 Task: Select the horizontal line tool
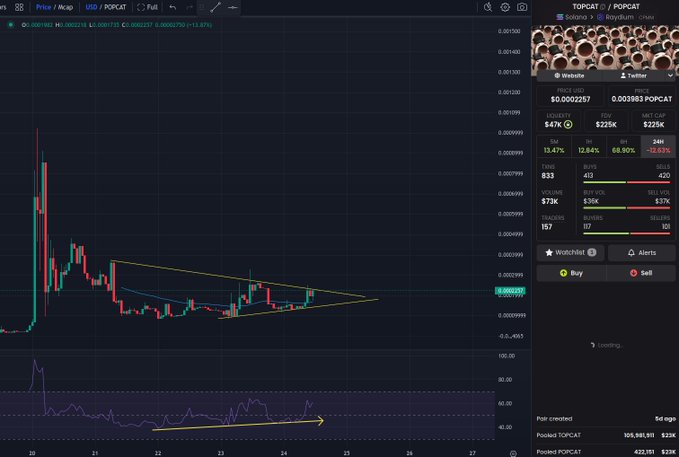pos(233,7)
